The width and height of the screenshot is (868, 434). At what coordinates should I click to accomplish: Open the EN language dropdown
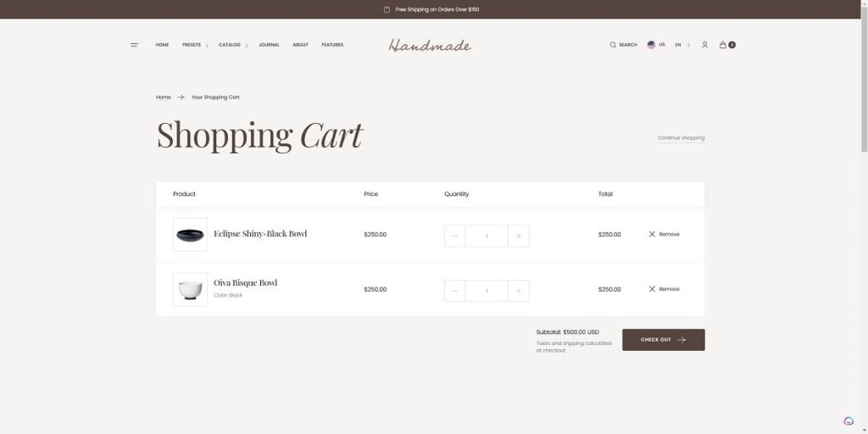point(682,45)
